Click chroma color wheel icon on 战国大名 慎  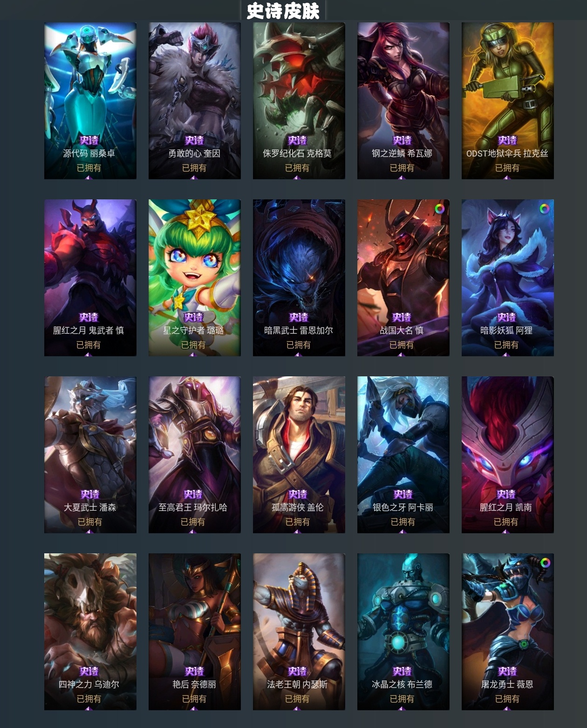[x=439, y=209]
